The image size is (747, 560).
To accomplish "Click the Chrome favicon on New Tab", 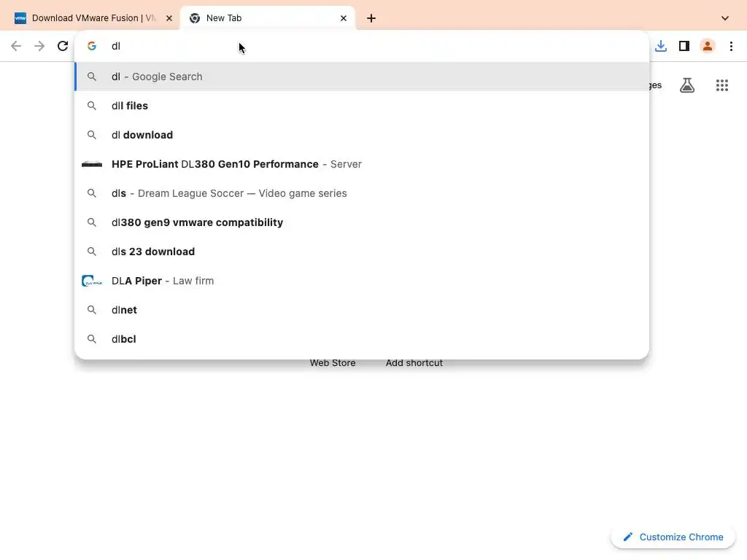I will tap(195, 18).
